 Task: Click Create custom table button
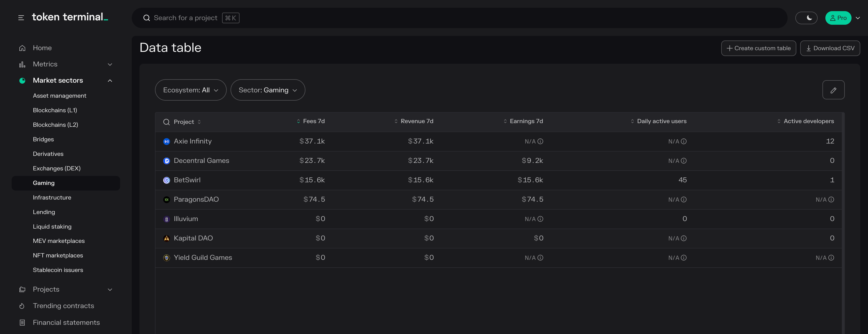(x=758, y=48)
